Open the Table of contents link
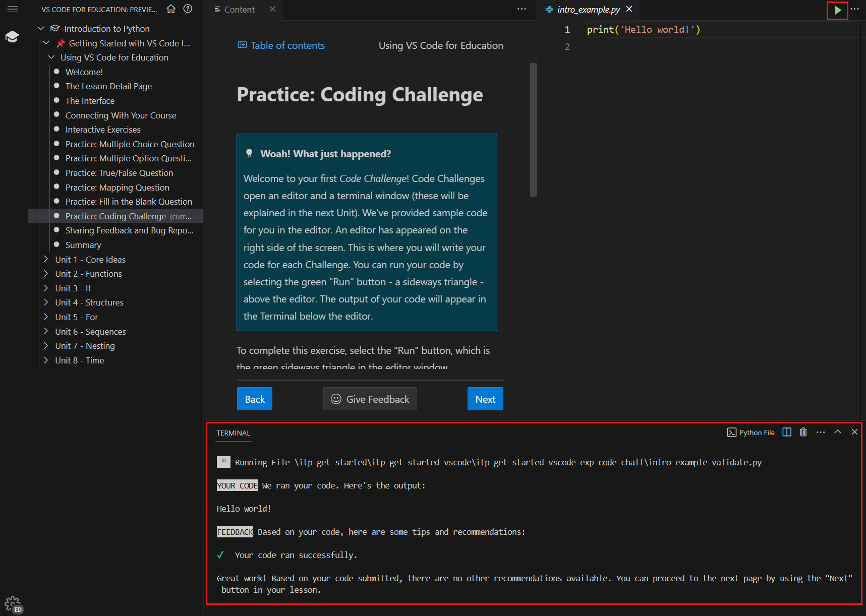The width and height of the screenshot is (866, 616). tap(281, 45)
